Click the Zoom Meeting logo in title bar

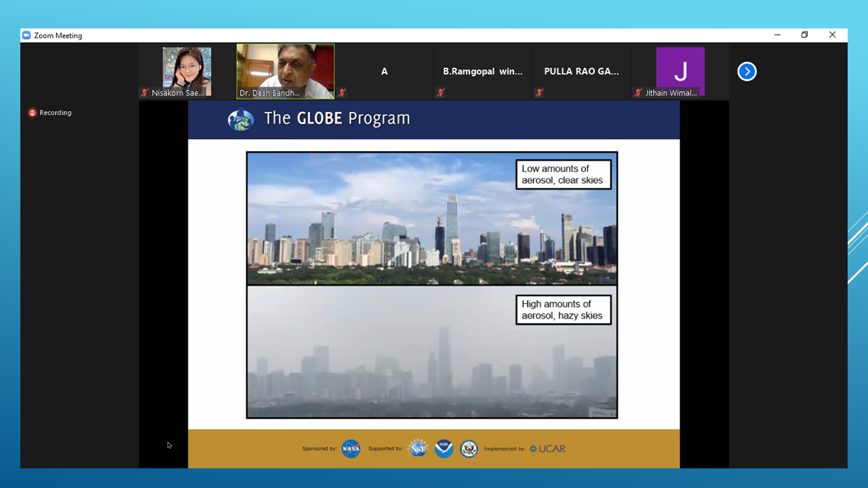(x=26, y=35)
